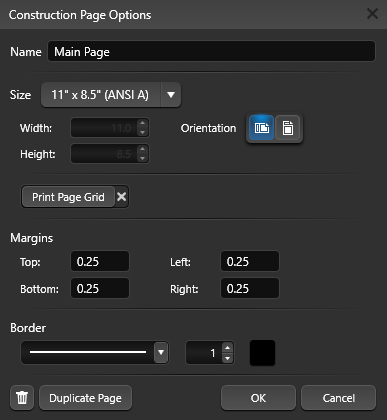
Task: Delete page using trash icon
Action: pyautogui.click(x=22, y=398)
